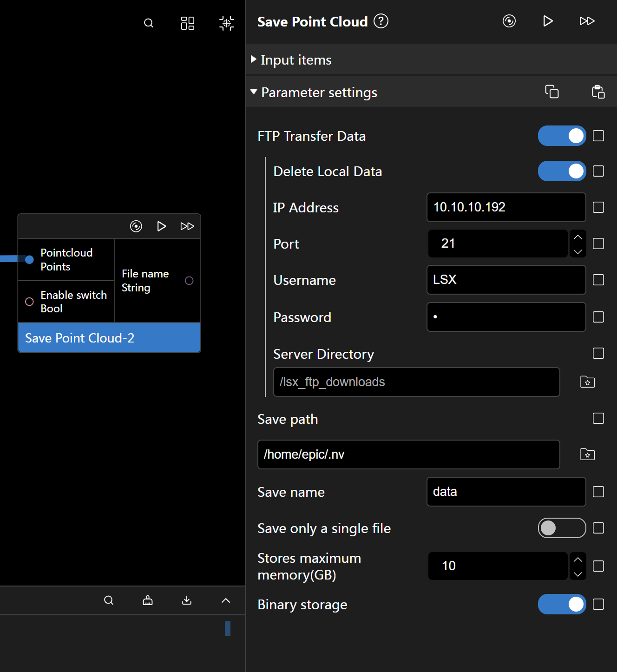
Task: Click the focus/center view icon in canvas toolbar
Action: pyautogui.click(x=227, y=23)
